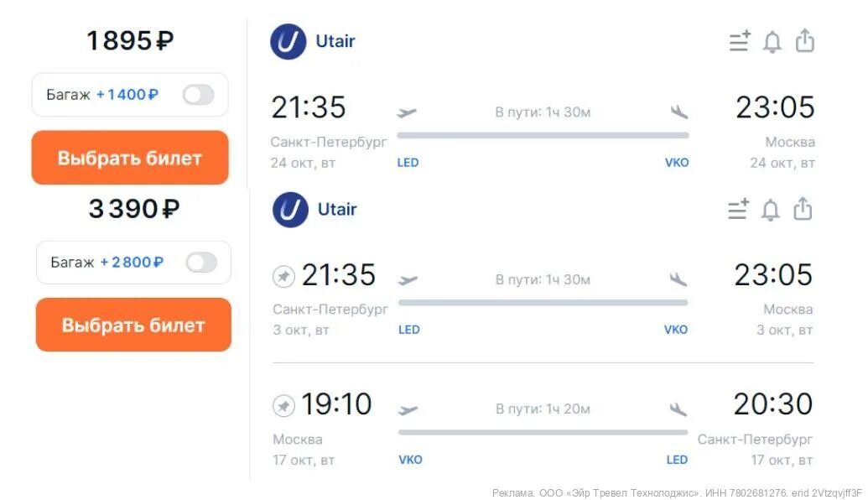Enable Багаж +2800₽ toggle

[201, 263]
